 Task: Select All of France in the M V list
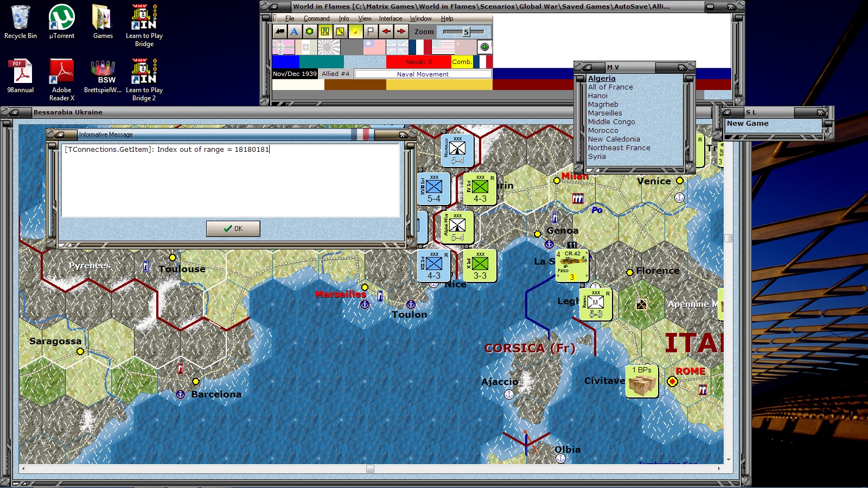click(610, 87)
